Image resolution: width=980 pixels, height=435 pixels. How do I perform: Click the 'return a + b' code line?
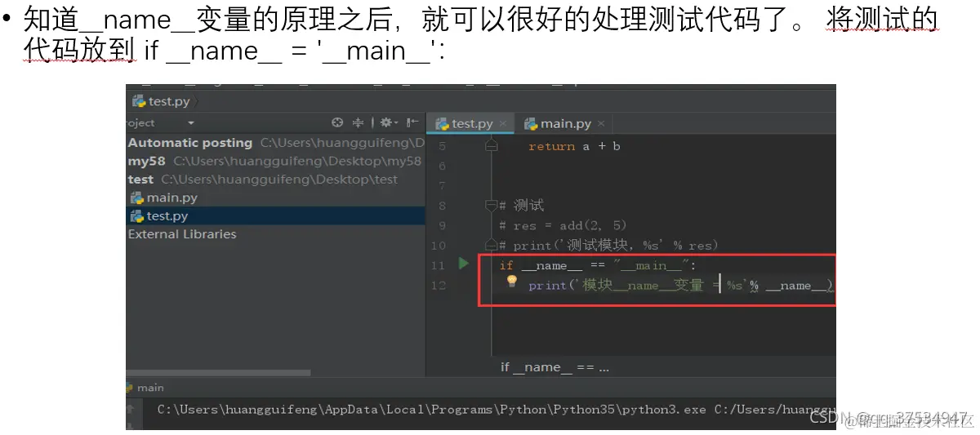(574, 146)
